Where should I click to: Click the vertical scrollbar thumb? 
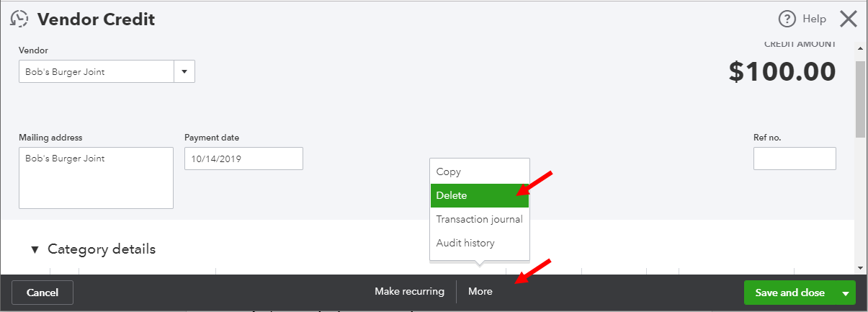pos(860,99)
